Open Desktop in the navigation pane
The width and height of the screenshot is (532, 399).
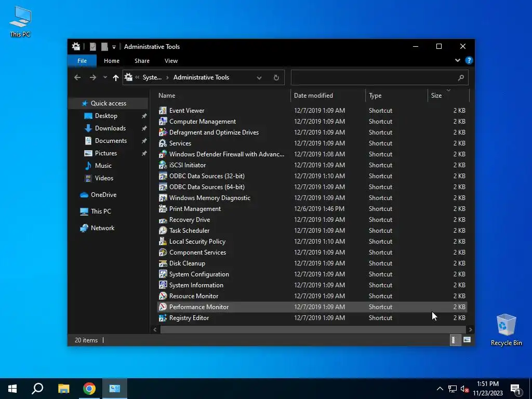(x=106, y=116)
